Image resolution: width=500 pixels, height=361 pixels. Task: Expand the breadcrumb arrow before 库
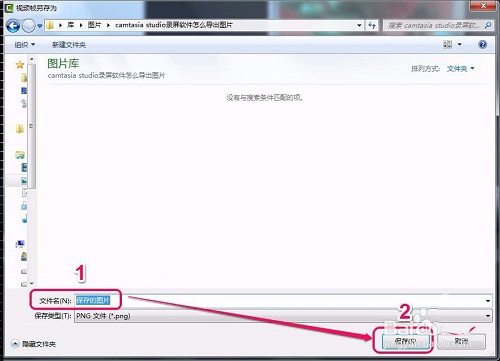pyautogui.click(x=60, y=25)
